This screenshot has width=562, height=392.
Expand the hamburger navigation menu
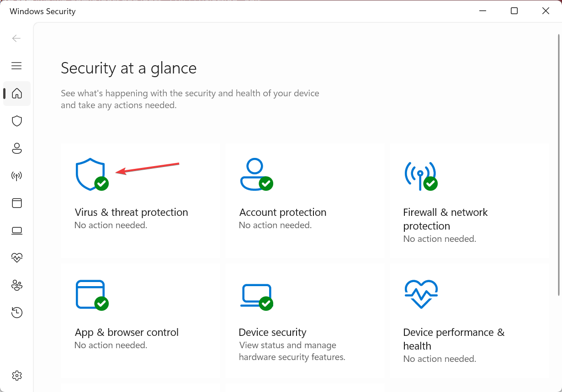click(17, 66)
